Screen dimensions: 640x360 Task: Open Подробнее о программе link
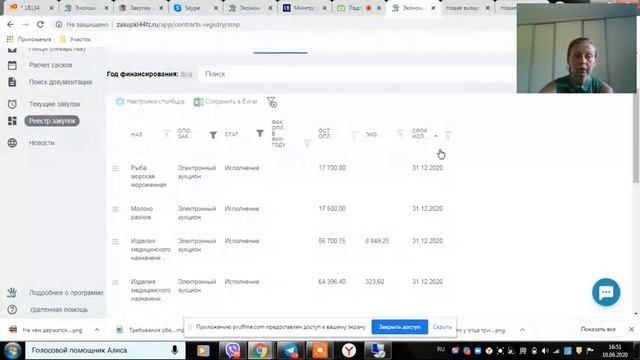pos(66,293)
